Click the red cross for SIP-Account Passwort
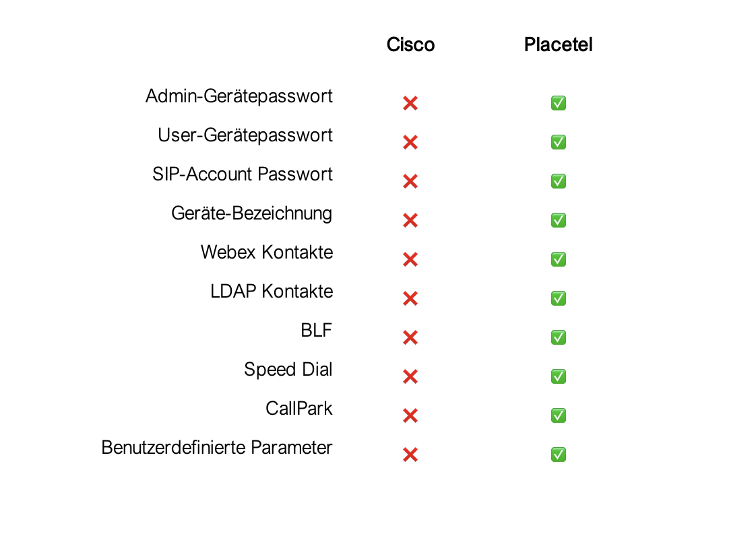This screenshot has width=756, height=540. click(x=410, y=181)
